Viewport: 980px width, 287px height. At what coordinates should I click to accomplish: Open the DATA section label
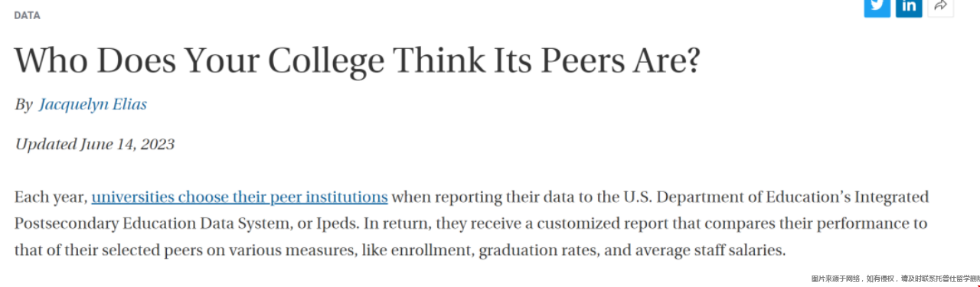tap(28, 15)
